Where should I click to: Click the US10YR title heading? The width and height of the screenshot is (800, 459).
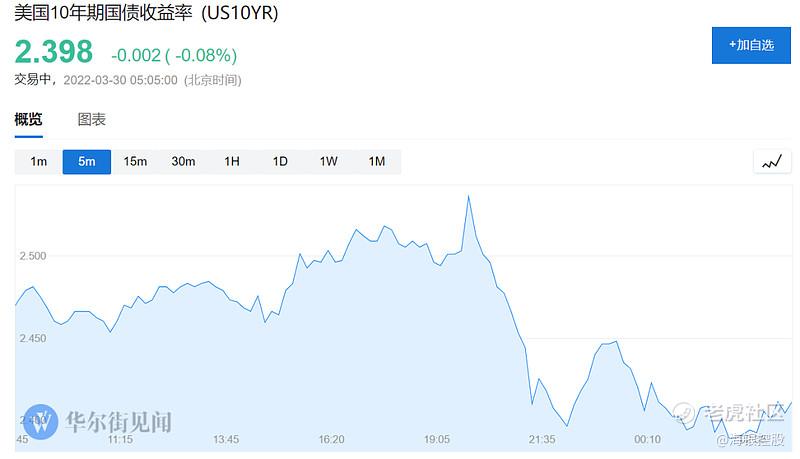[146, 13]
